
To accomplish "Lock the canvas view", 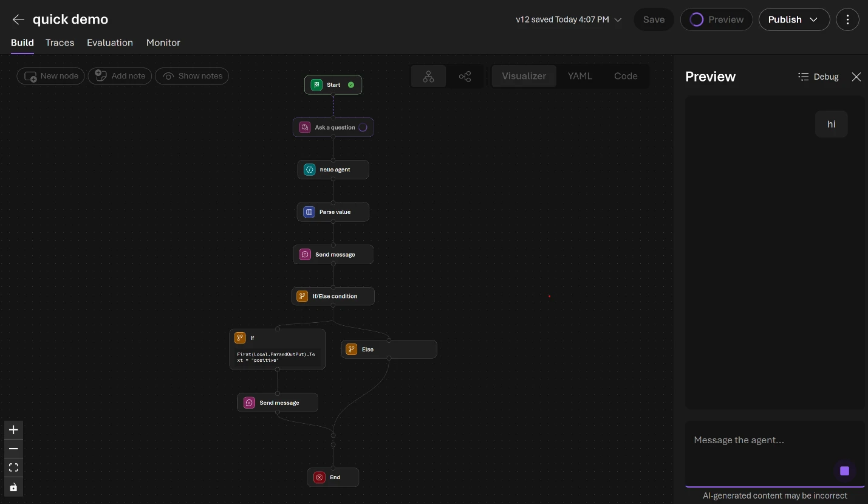I will [x=13, y=487].
